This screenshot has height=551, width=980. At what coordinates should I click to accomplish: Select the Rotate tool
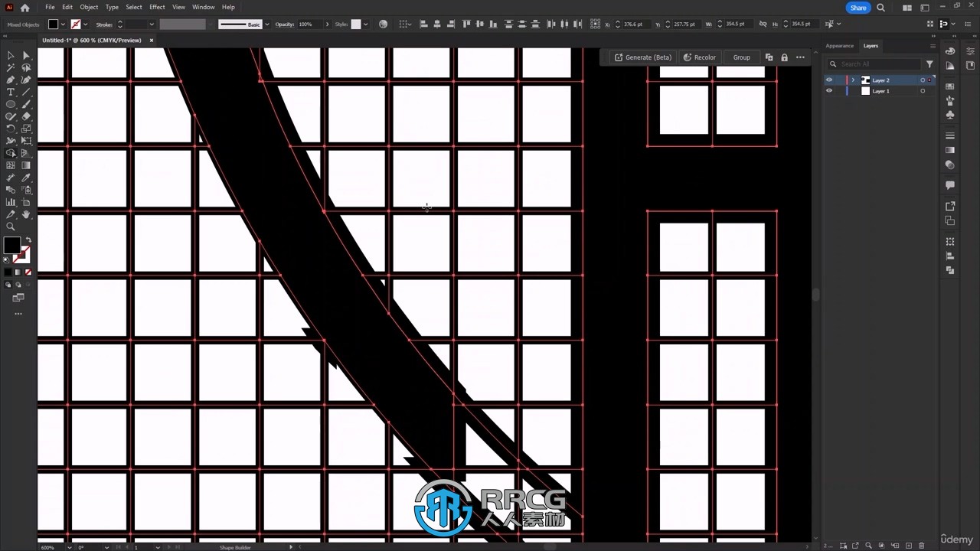click(11, 129)
